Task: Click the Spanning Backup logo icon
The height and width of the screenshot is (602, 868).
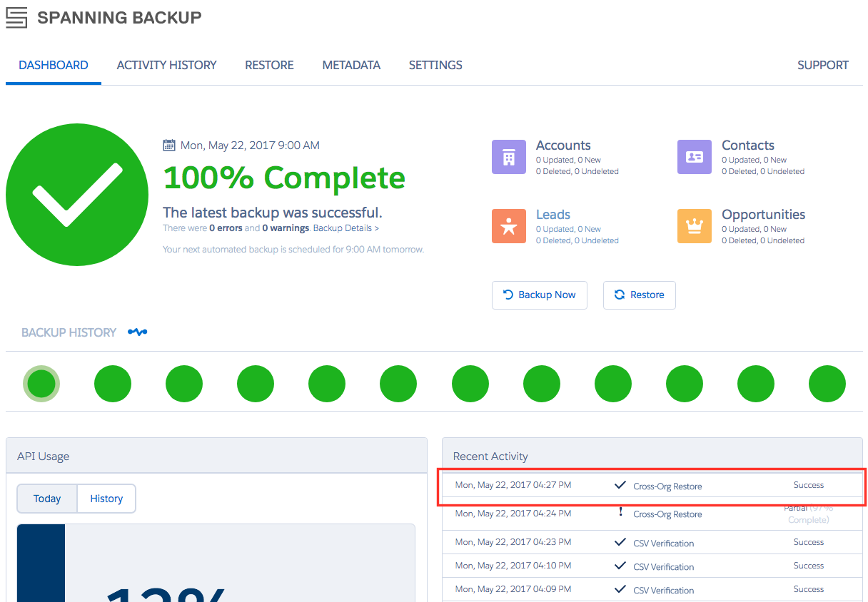Action: [x=16, y=18]
